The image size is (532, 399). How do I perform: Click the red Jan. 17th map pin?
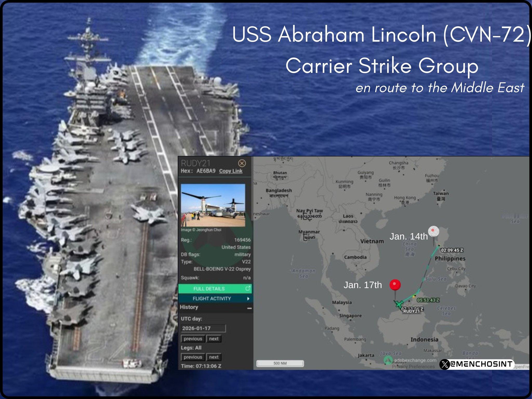tap(395, 285)
